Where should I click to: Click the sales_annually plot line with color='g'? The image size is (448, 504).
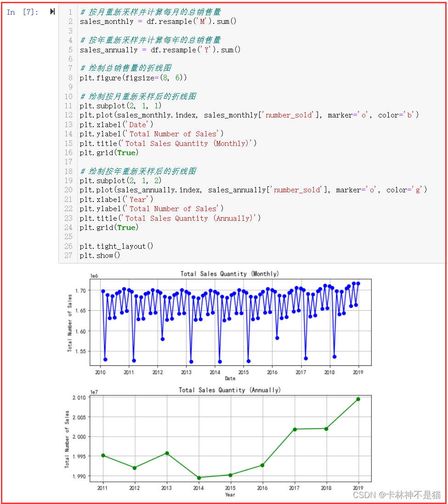(x=254, y=190)
